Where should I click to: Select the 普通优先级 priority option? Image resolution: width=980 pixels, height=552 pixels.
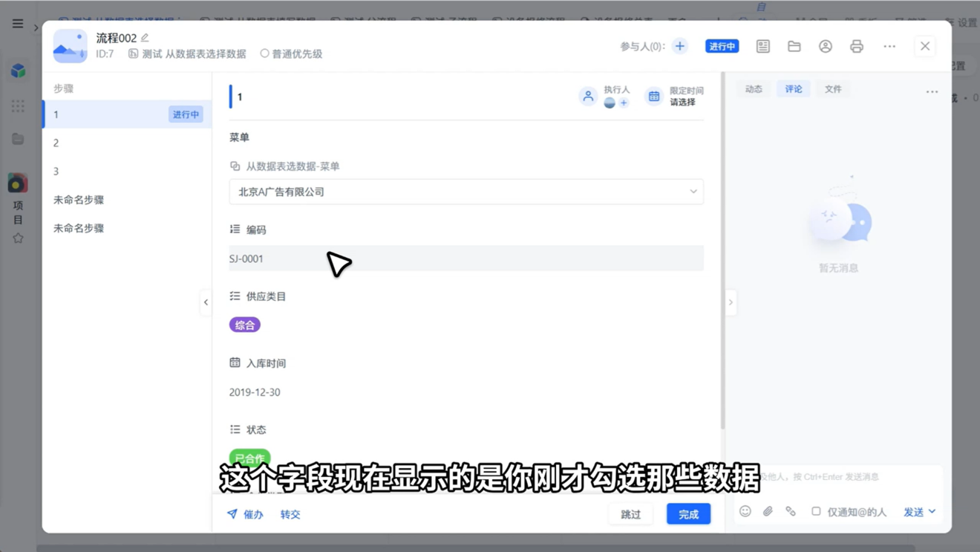click(291, 53)
